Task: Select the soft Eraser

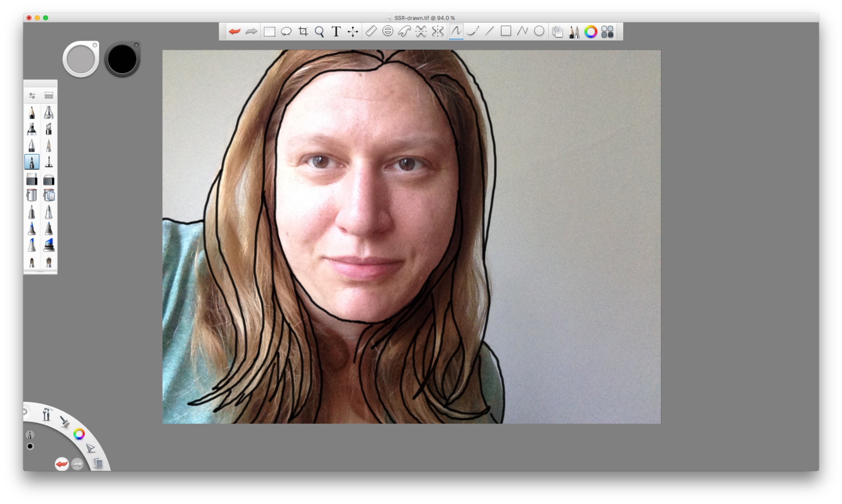Action: tap(49, 179)
